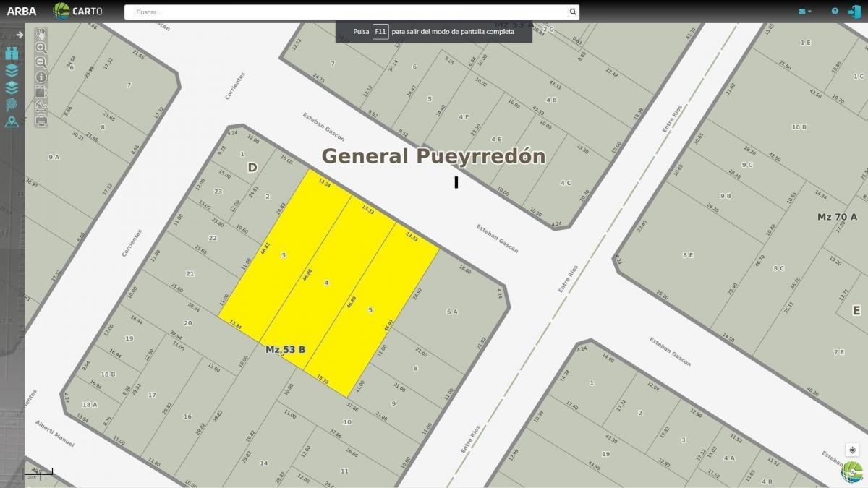Image resolution: width=868 pixels, height=488 pixels.
Task: Click parcel 9 A on the map
Action: (54, 157)
